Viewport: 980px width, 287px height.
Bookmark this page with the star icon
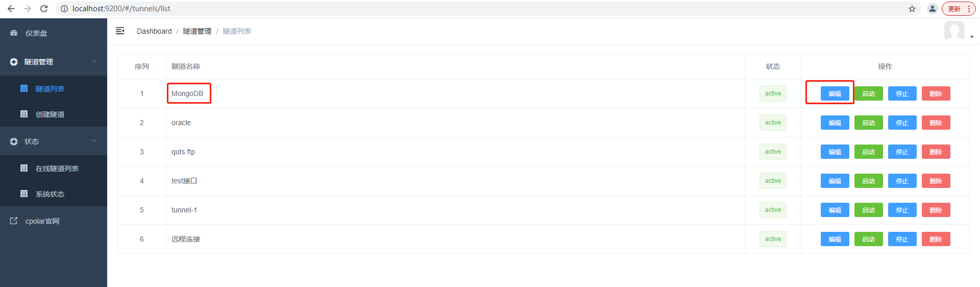pos(912,9)
